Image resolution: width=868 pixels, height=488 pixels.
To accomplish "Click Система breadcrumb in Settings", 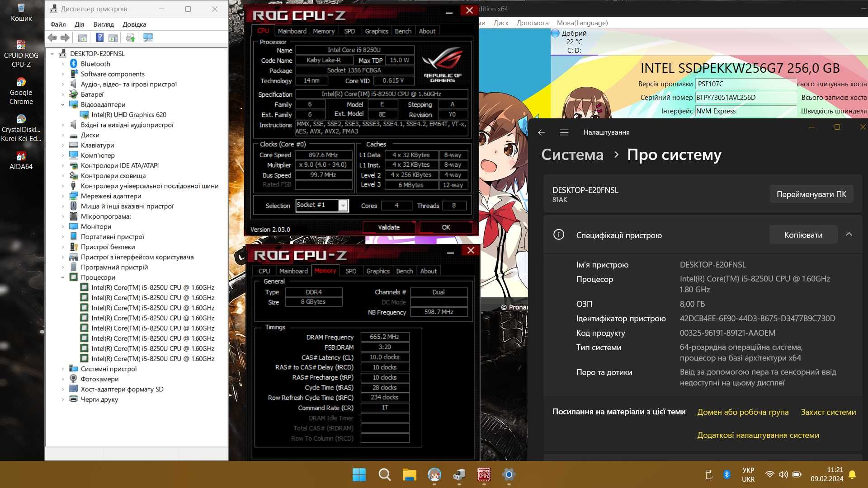I will pos(572,155).
